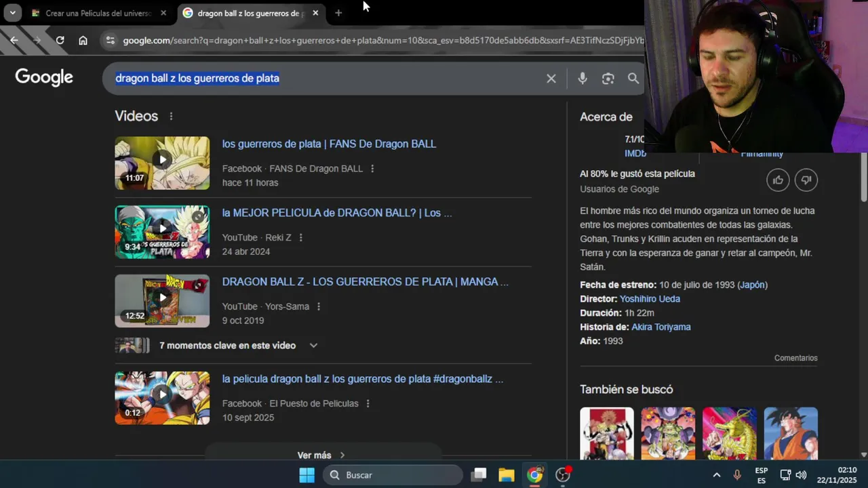Go to Google home via logo
This screenshot has height=488, width=868.
click(44, 77)
